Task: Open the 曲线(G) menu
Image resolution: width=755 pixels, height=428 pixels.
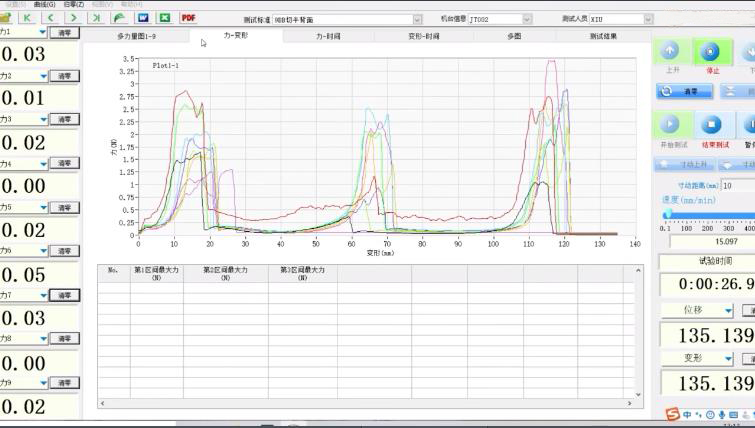Action: point(45,4)
